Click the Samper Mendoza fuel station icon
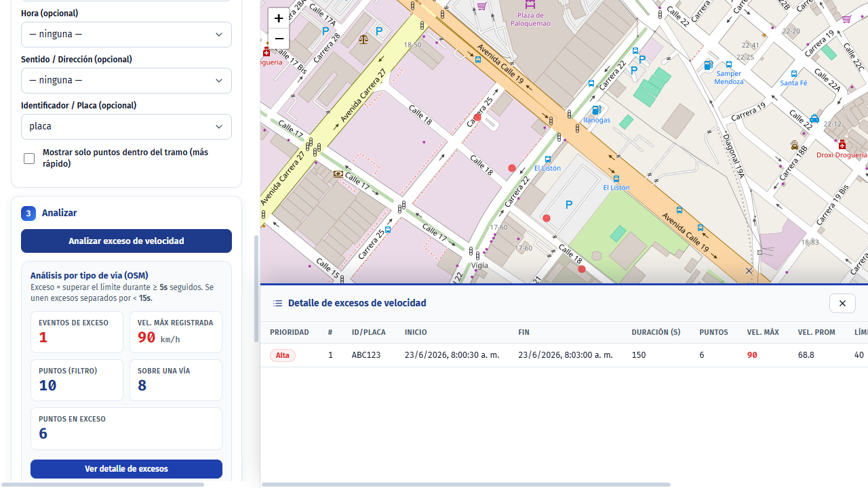This screenshot has height=488, width=868. [708, 66]
